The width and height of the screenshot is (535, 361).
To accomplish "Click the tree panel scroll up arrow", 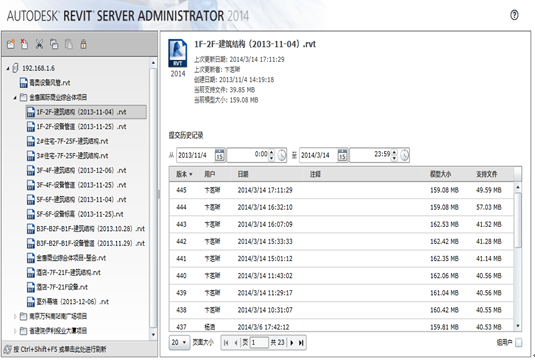I will tap(153, 63).
